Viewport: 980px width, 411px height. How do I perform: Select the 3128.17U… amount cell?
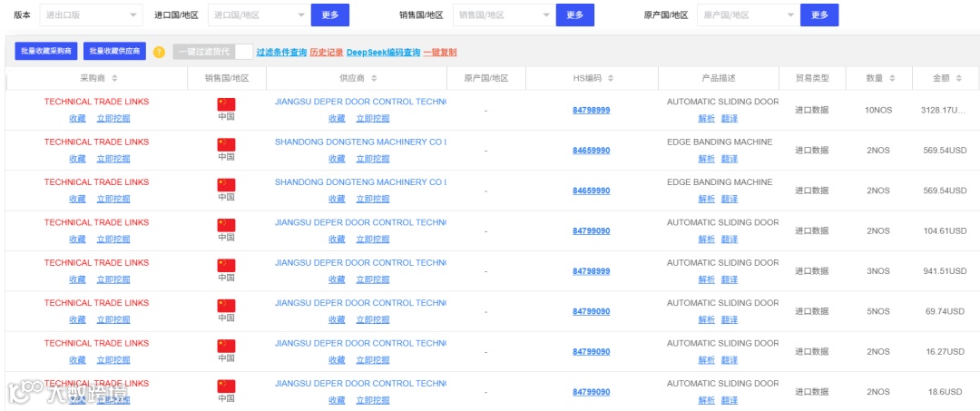pos(944,110)
